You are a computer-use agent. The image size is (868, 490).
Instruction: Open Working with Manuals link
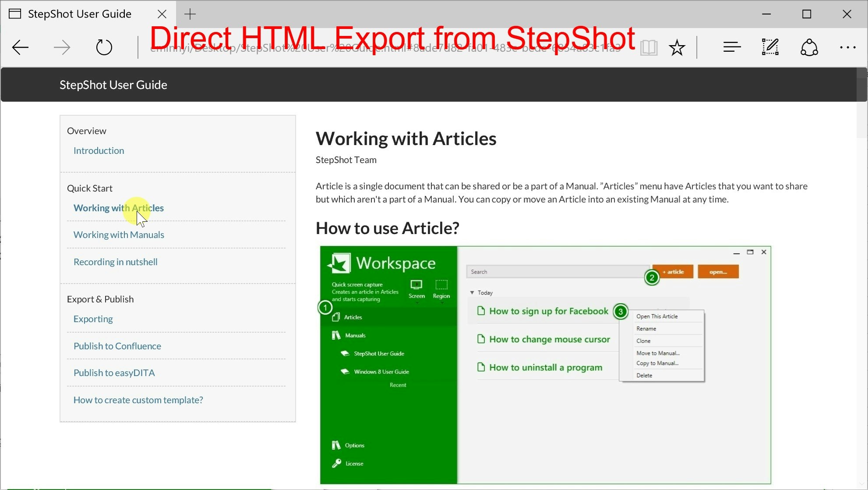click(119, 234)
